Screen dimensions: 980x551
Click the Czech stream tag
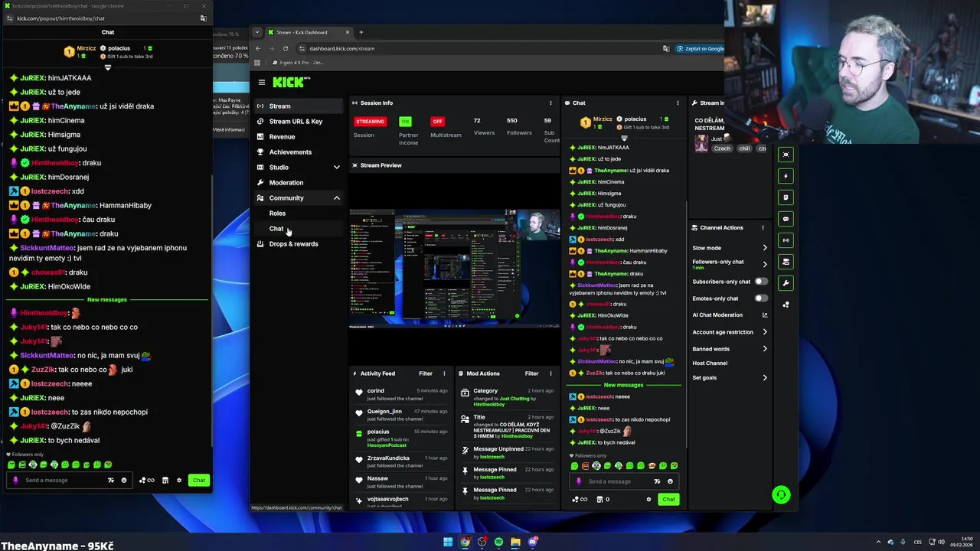click(722, 148)
